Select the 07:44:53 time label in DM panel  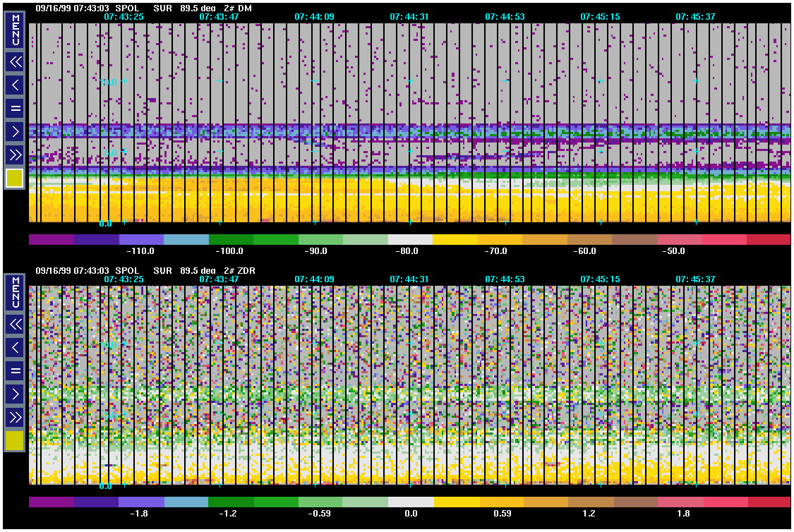pos(505,17)
